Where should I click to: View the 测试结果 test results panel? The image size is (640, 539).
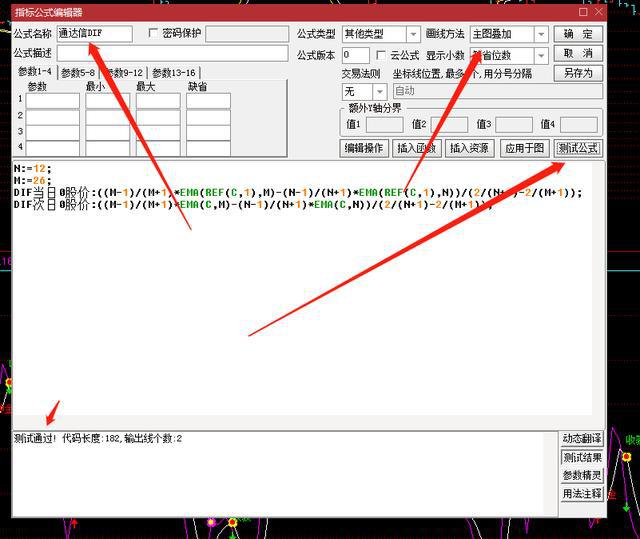point(582,457)
